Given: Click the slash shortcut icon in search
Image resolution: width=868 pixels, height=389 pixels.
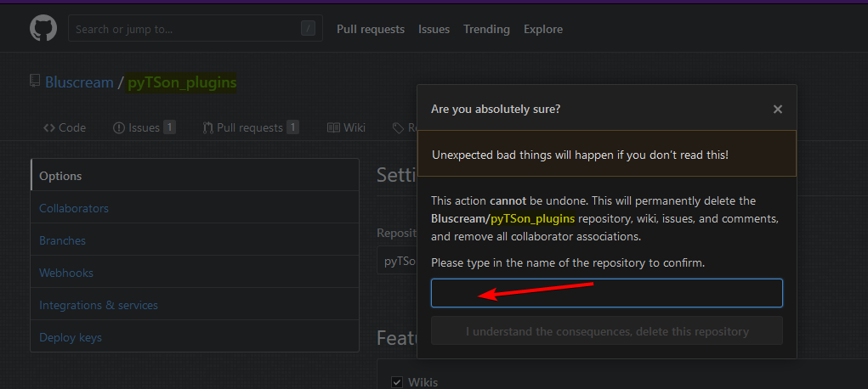Looking at the screenshot, I should (x=308, y=29).
